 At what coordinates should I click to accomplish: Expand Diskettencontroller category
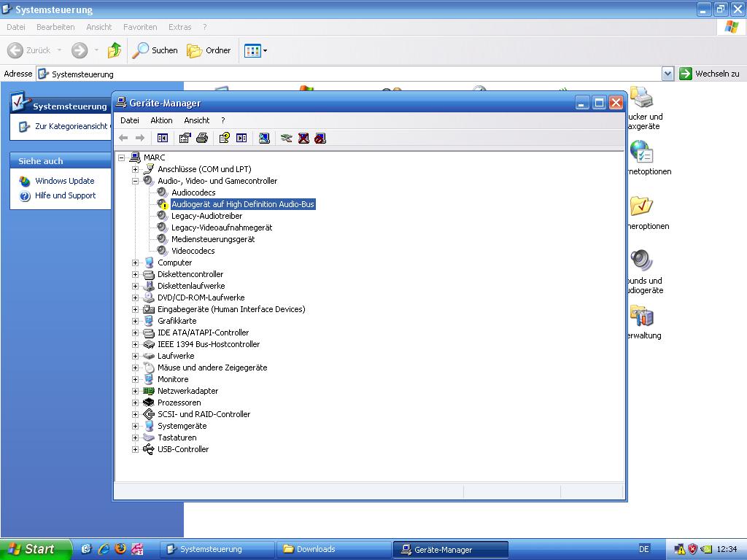(x=135, y=274)
